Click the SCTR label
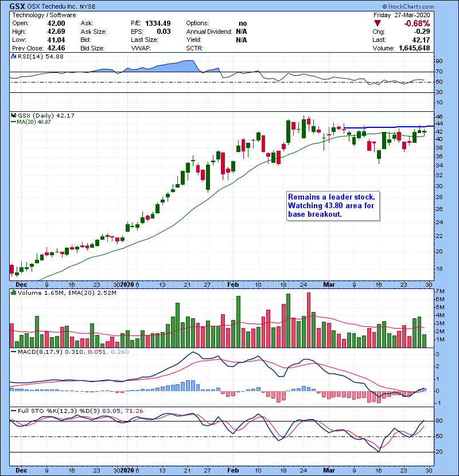 coord(195,48)
